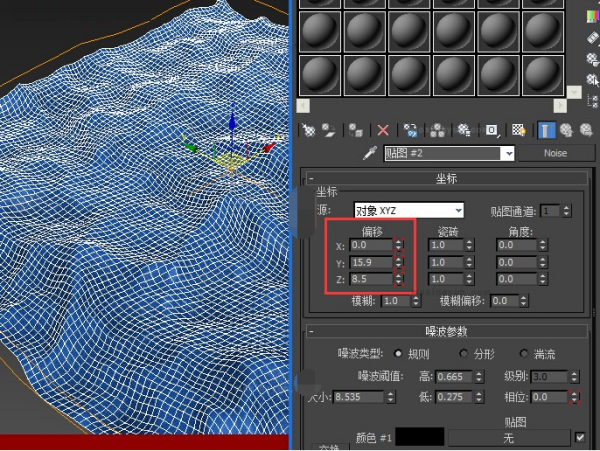Click the Get Material icon
The width and height of the screenshot is (600, 451).
[308, 130]
